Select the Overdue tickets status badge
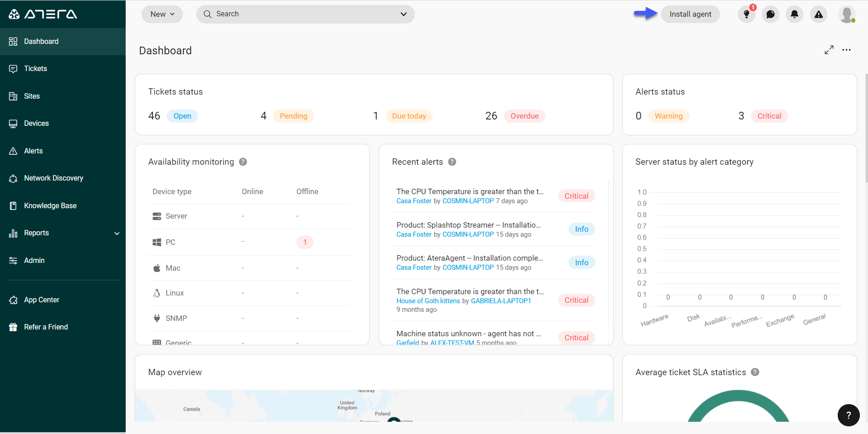 (x=524, y=116)
